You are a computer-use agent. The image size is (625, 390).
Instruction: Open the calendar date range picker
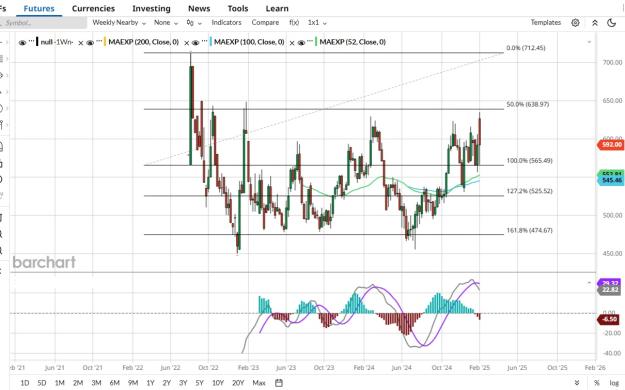click(x=279, y=383)
